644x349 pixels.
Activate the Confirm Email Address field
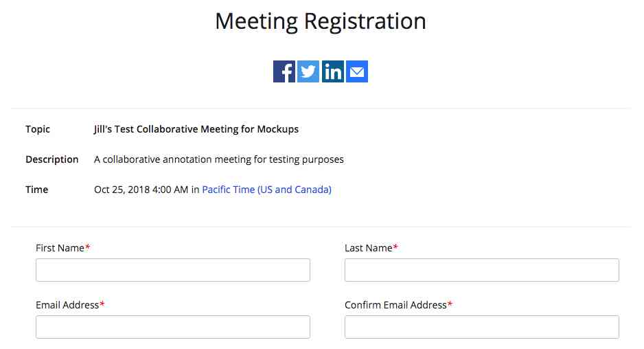(482, 327)
